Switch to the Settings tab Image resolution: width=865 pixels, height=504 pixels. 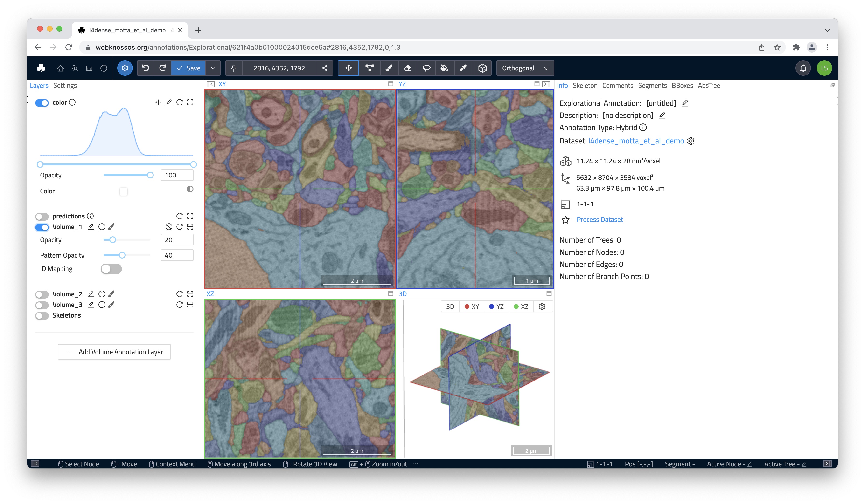[65, 85]
